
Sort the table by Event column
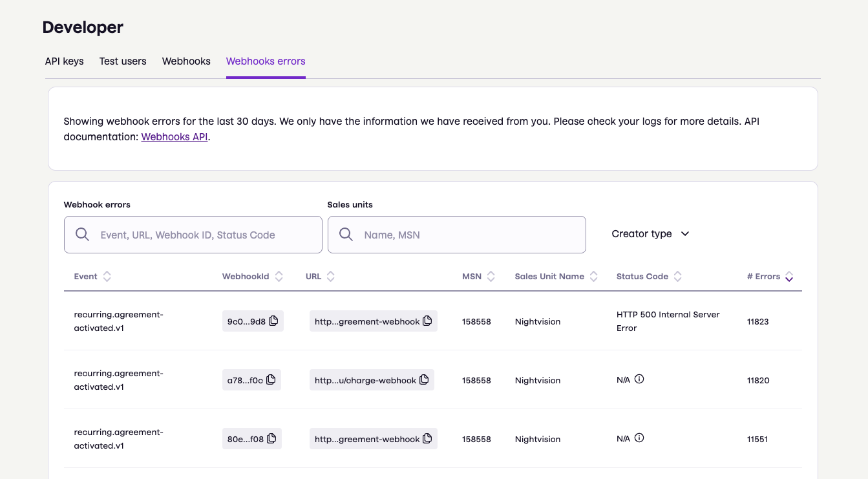click(107, 276)
